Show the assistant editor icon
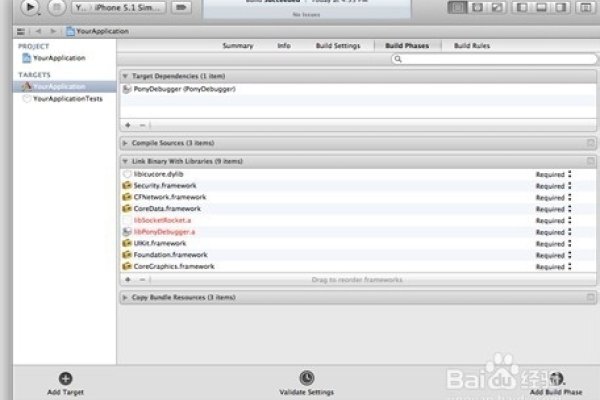 (x=477, y=7)
